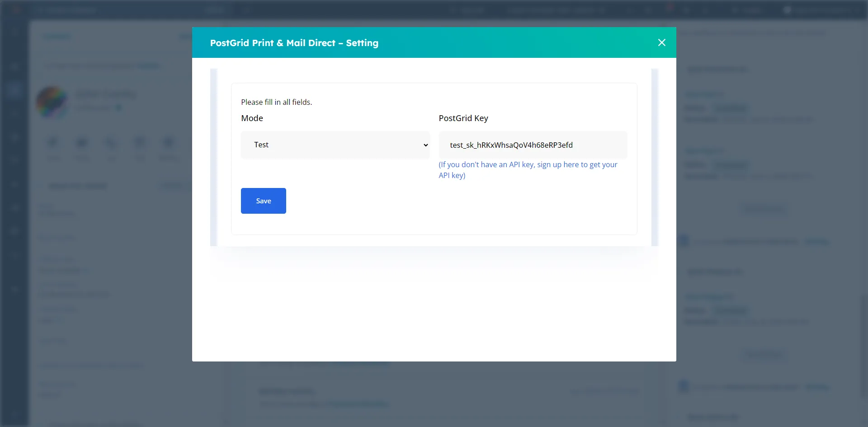Select the Email activity icon on the contact record
Viewport: 868px width, 427px height.
pyautogui.click(x=82, y=144)
